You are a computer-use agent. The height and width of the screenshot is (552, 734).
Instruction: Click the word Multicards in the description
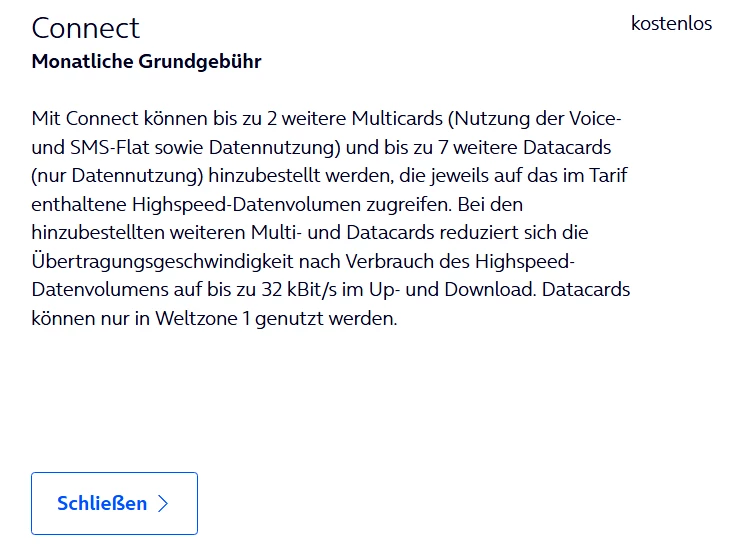tap(397, 118)
